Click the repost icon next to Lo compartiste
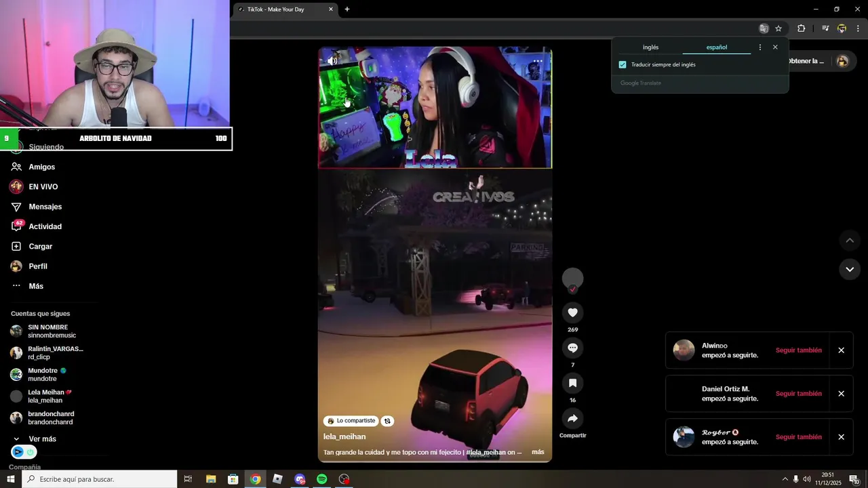 pos(387,421)
